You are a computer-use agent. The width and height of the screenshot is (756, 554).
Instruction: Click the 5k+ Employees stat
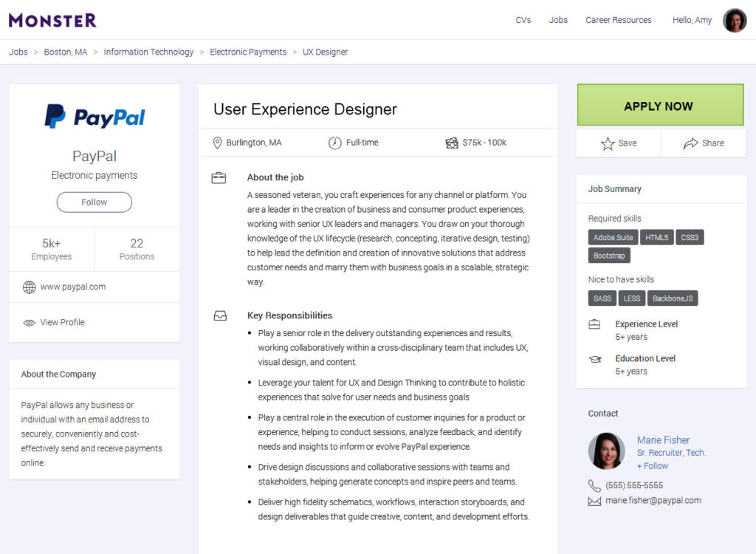click(52, 249)
